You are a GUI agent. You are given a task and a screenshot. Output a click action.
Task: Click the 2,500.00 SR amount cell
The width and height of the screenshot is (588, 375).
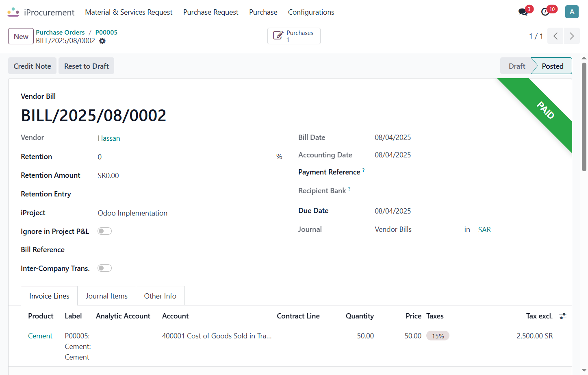click(535, 336)
